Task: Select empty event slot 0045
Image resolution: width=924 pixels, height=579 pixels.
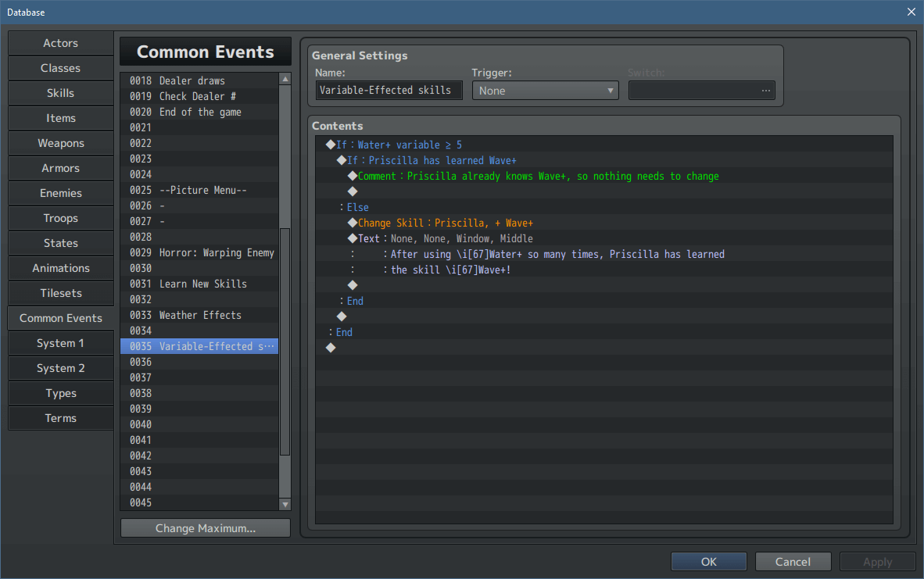Action: (199, 502)
